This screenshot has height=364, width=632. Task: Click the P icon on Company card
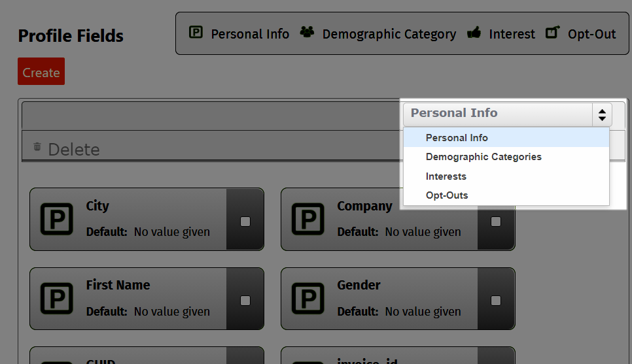coord(308,219)
